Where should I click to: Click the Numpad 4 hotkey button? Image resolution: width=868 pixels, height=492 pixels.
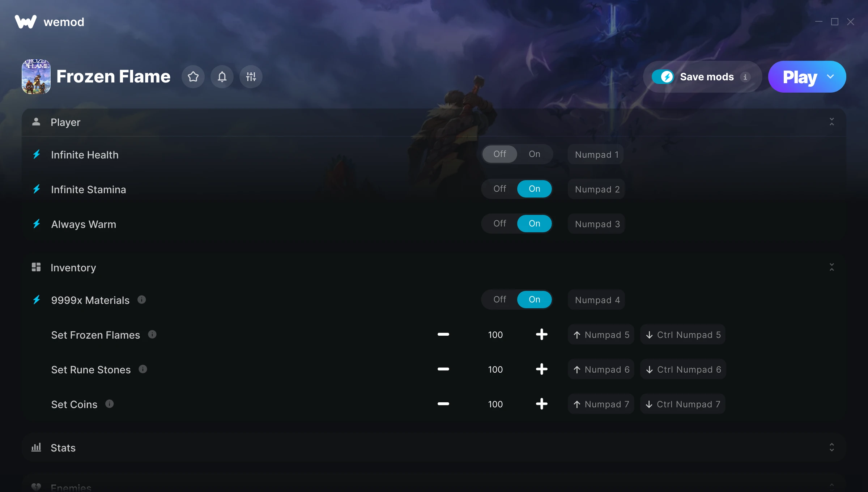(x=597, y=300)
